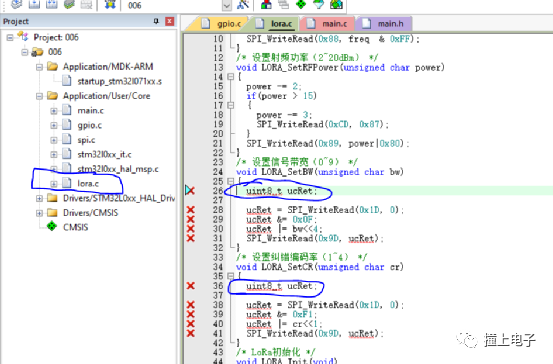553x364 pixels.
Task: Expand the gpio.c tree node
Action: click(54, 125)
